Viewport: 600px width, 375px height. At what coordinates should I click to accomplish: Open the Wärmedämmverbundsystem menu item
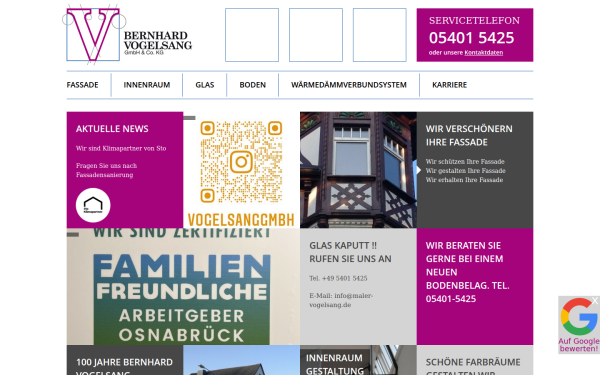[x=349, y=85]
